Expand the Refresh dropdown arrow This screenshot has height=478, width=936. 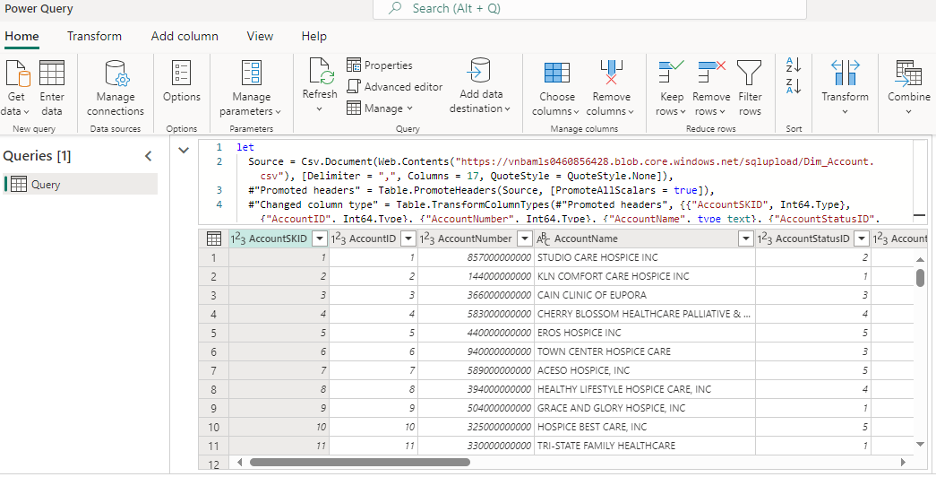(319, 109)
